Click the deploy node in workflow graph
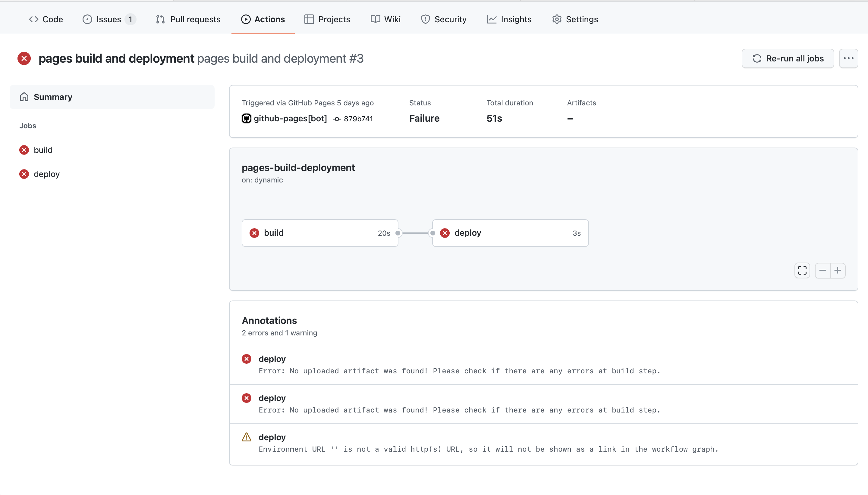Image resolution: width=868 pixels, height=495 pixels. point(510,233)
